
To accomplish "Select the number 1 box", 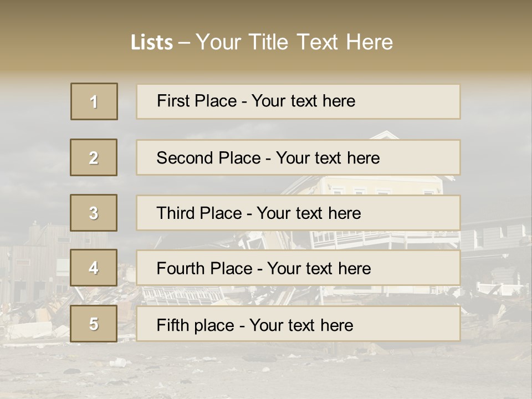I will coord(94,101).
